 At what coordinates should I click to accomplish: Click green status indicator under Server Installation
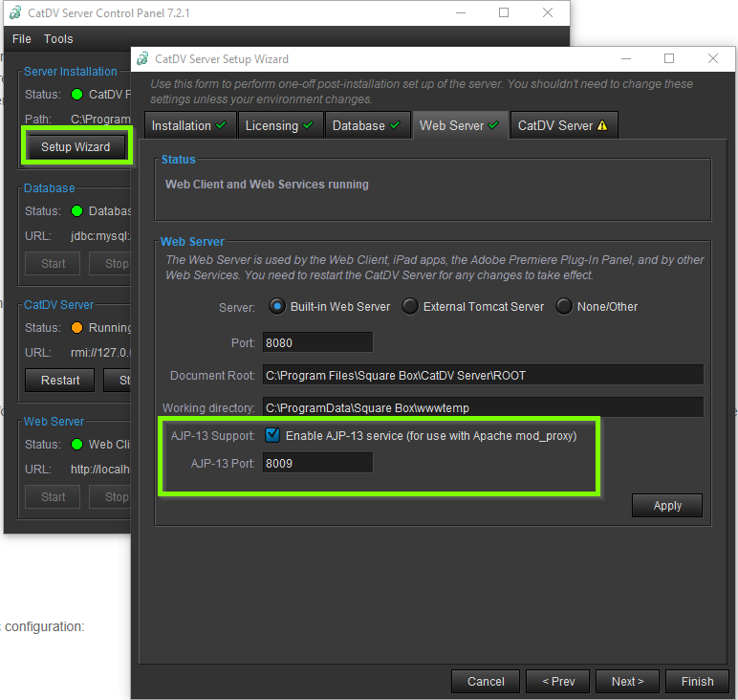coord(76,95)
